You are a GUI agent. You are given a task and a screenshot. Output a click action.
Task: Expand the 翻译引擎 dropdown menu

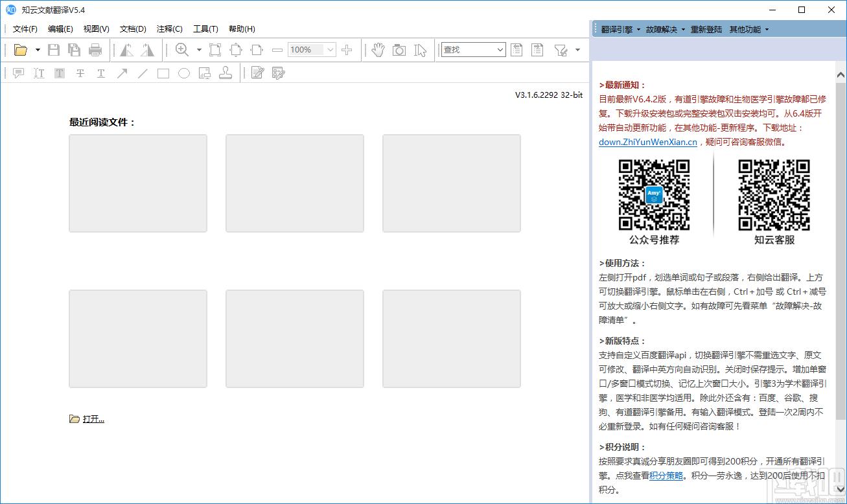pos(621,30)
